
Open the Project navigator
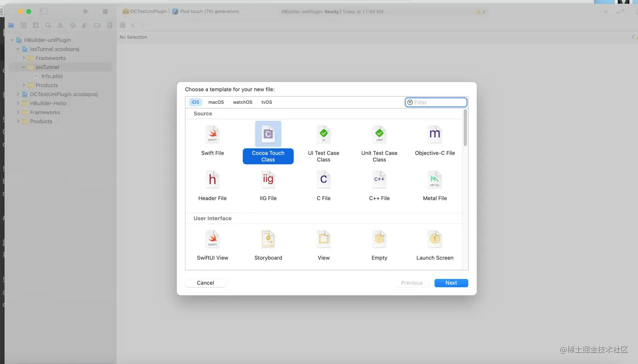click(11, 25)
